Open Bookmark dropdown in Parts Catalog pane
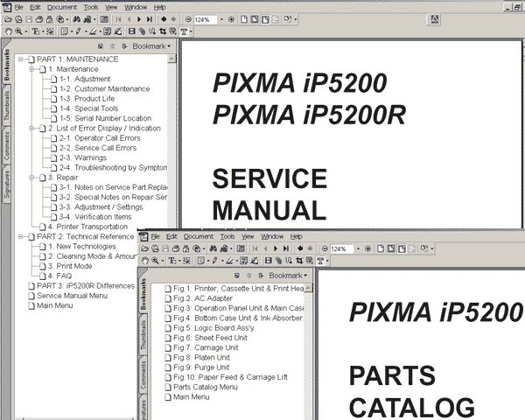Viewport: 525px width, 420px height. (x=288, y=276)
